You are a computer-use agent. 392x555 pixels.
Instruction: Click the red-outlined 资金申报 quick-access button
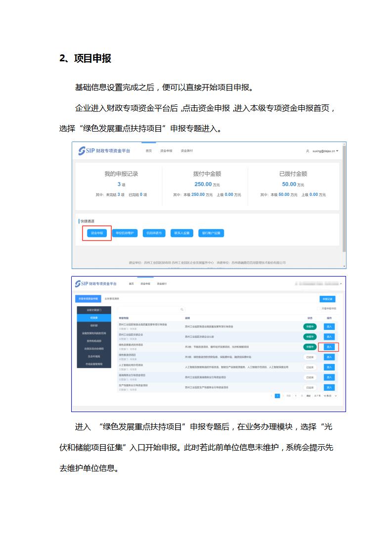tap(97, 232)
